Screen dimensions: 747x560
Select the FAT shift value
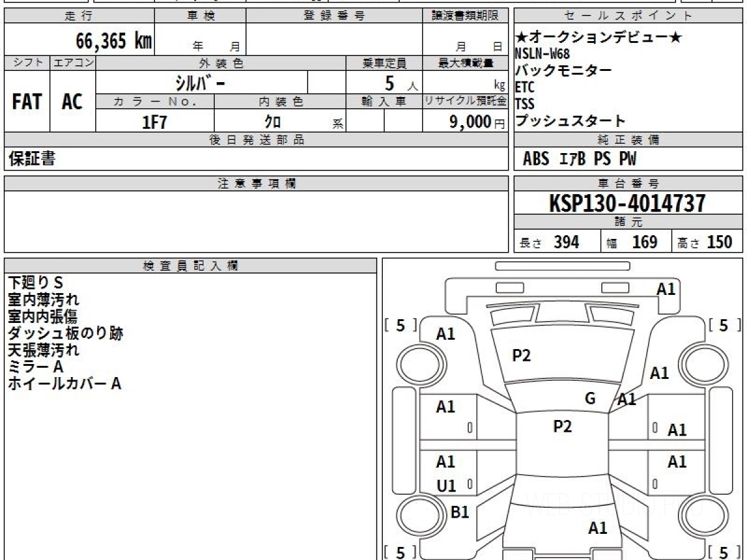[27, 102]
